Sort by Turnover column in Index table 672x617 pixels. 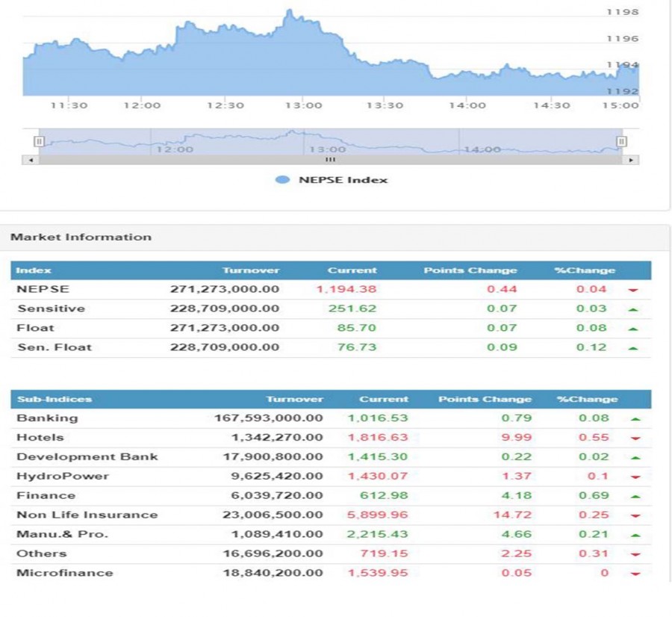tap(251, 270)
